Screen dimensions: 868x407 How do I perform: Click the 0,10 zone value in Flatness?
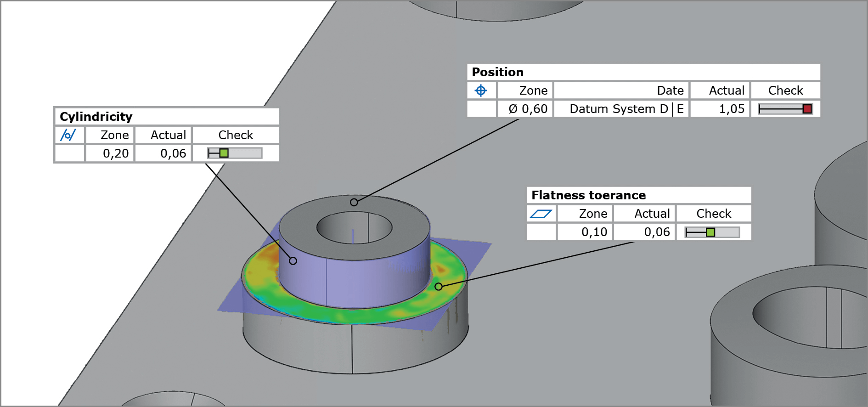pos(594,232)
